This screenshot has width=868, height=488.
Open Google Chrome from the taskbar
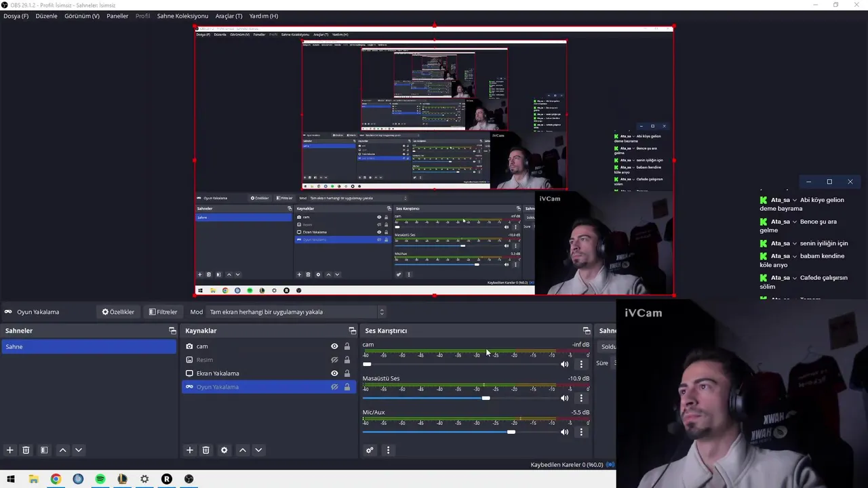tap(56, 479)
